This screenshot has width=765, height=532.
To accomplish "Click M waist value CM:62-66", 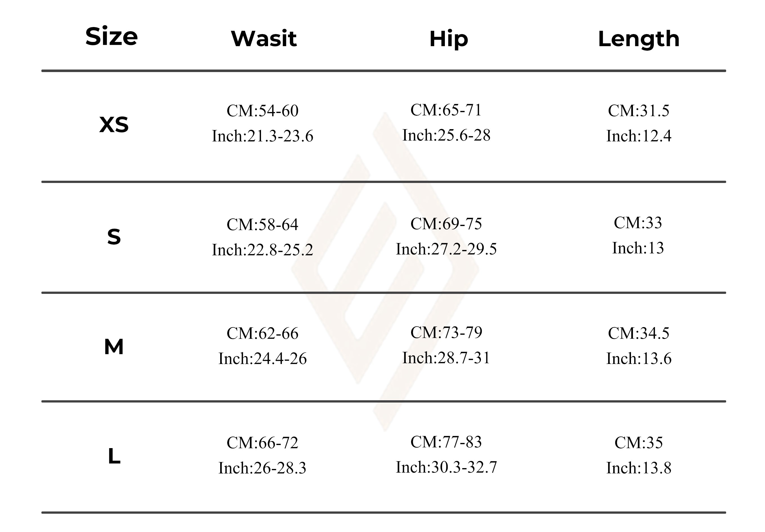I will (262, 333).
